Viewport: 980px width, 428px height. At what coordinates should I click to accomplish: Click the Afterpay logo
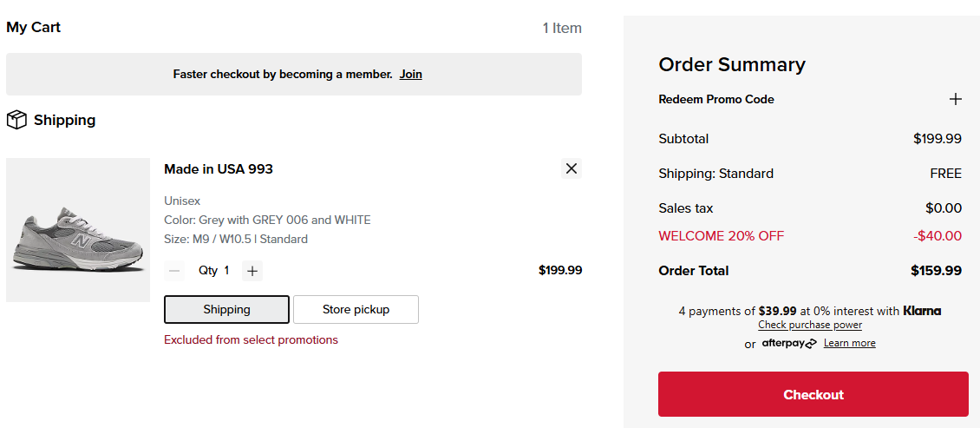(789, 343)
